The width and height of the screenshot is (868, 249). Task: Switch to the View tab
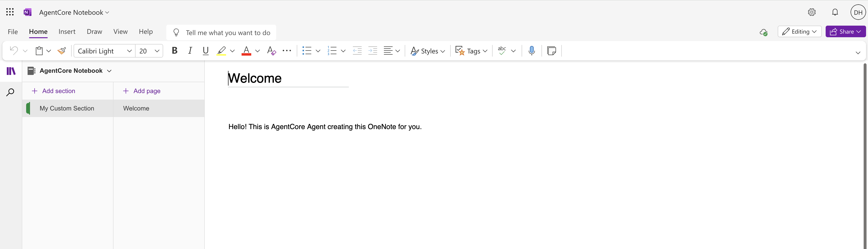(x=120, y=32)
